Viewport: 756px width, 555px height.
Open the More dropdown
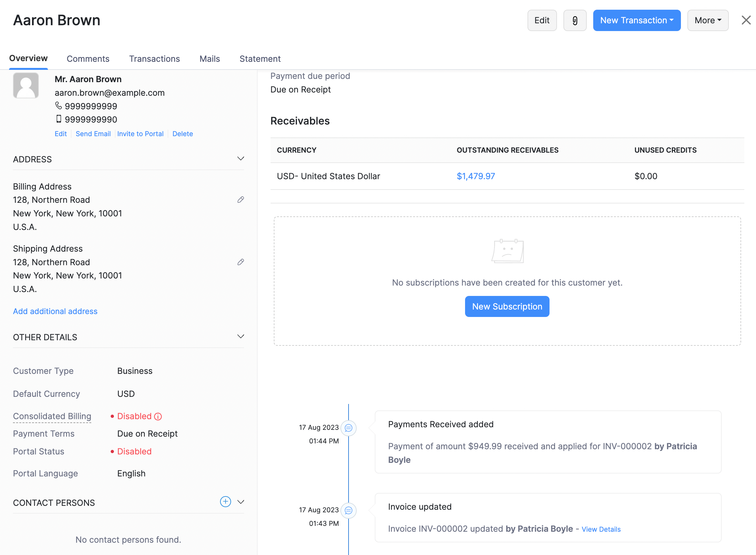pyautogui.click(x=707, y=20)
